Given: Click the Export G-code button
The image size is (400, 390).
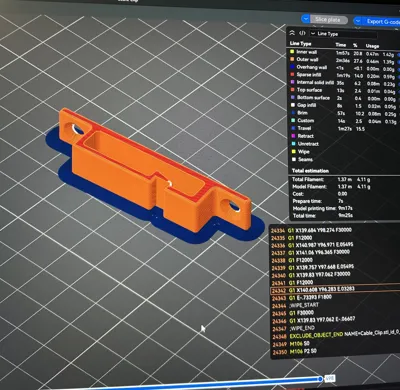Looking at the screenshot, I should tap(381, 21).
